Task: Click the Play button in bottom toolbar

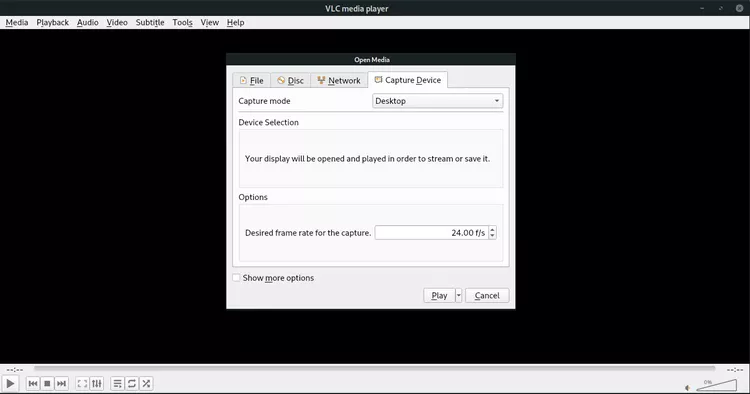Action: [x=10, y=383]
